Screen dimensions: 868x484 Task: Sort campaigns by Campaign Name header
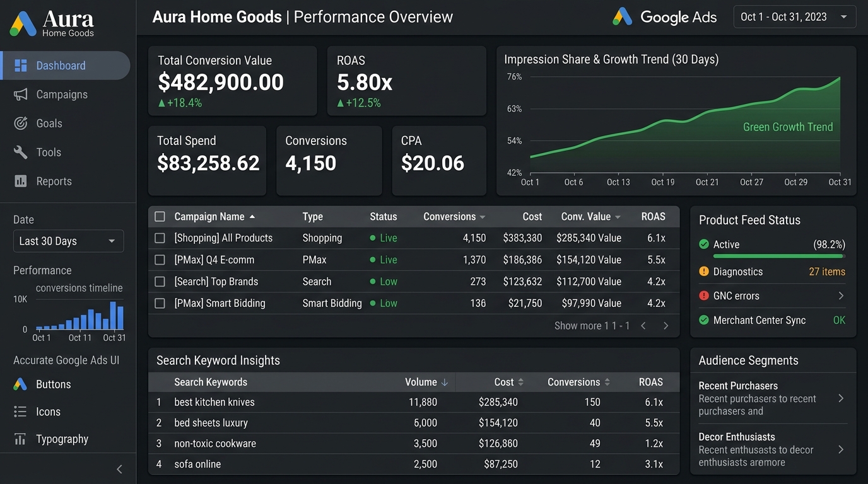[x=214, y=217]
